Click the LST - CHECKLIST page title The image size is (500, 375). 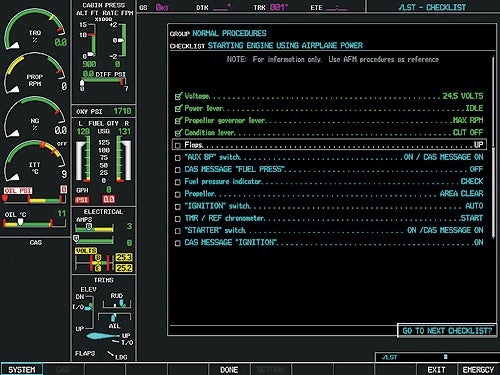click(x=432, y=7)
